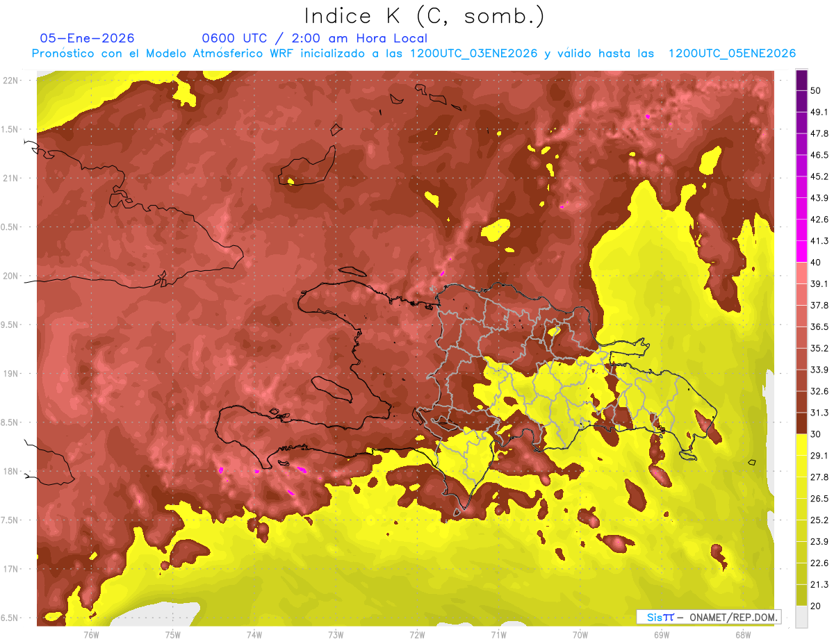Pick the gray swatch below legend value 20
Viewport: 834px width, 644px height.
coord(801,617)
